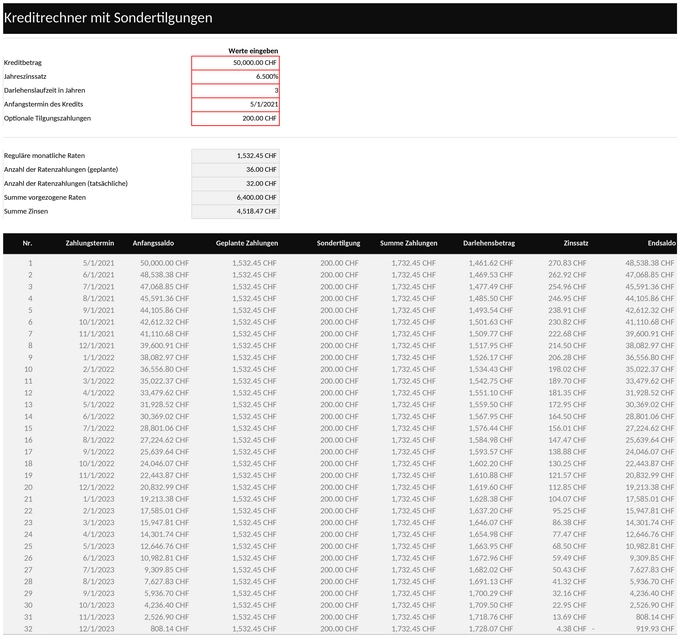Viewport: 679px width, 638px height.
Task: Click the Darlehensbetrag cell 1,477.49 CHF
Action: point(491,286)
